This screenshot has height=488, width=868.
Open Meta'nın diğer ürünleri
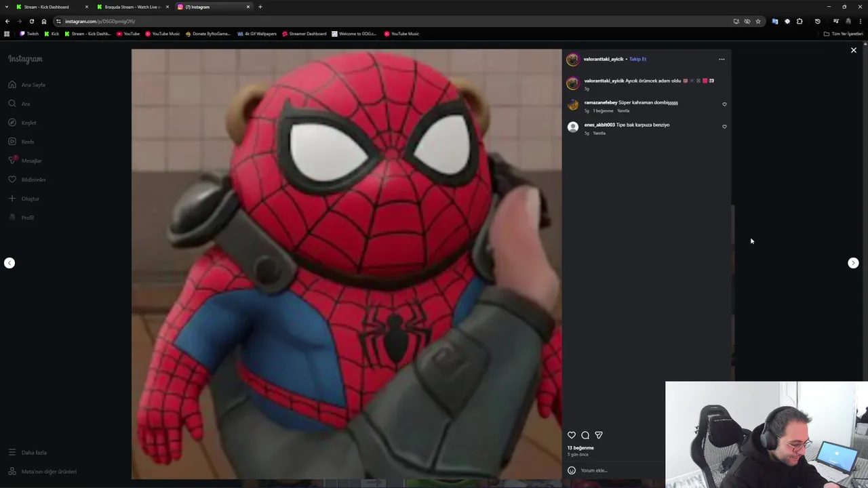(43, 471)
